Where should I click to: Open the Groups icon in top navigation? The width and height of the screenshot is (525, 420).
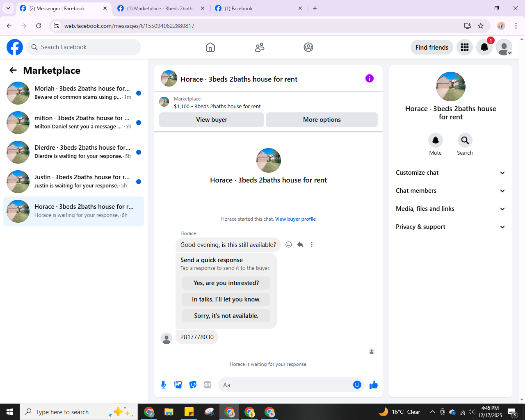click(308, 47)
